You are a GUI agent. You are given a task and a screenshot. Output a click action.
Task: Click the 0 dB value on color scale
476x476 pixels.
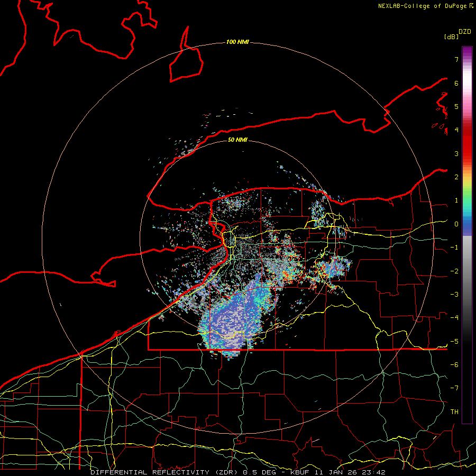(x=456, y=224)
